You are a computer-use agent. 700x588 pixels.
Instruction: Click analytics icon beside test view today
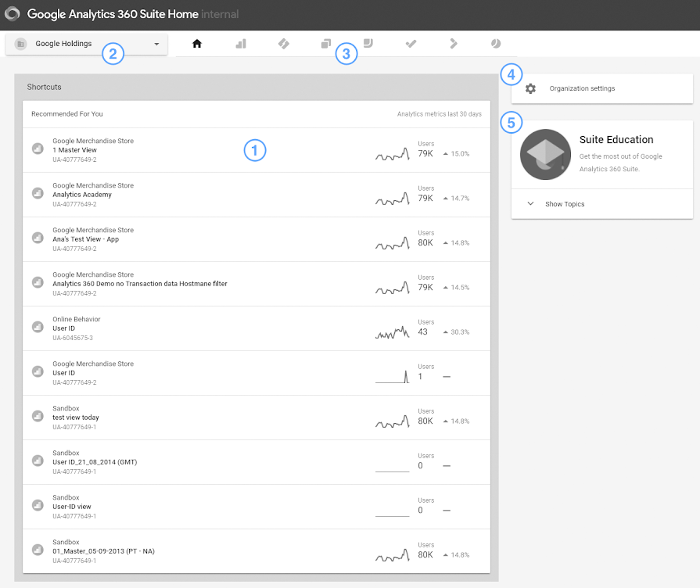click(38, 416)
